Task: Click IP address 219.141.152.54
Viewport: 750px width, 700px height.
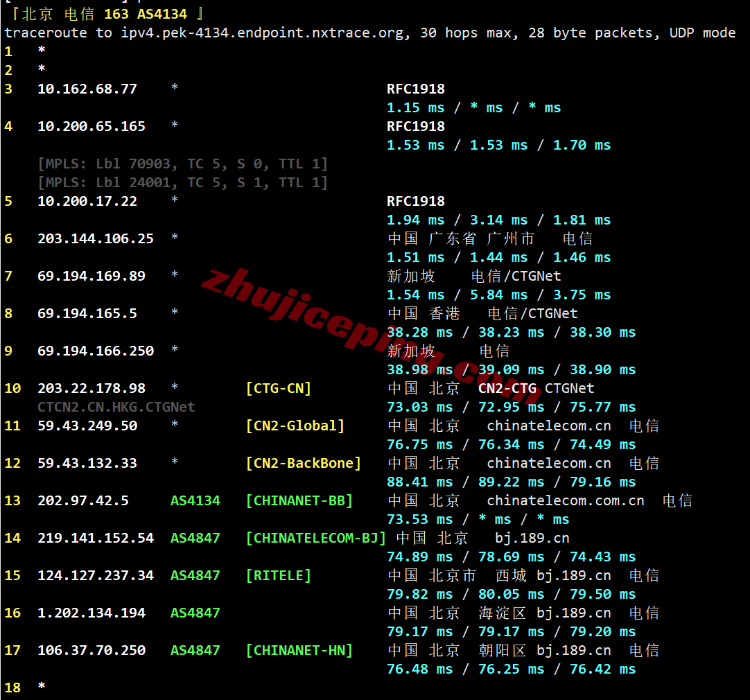Action: pyautogui.click(x=96, y=538)
